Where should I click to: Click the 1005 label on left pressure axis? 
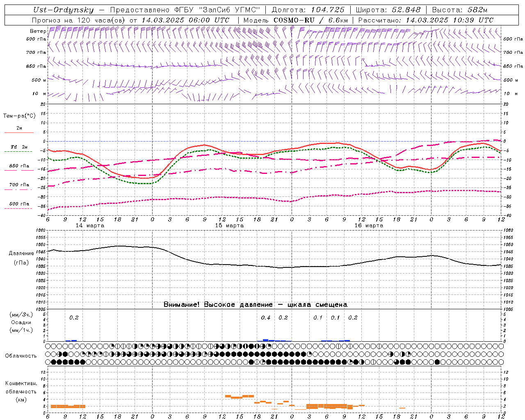pos(41,309)
